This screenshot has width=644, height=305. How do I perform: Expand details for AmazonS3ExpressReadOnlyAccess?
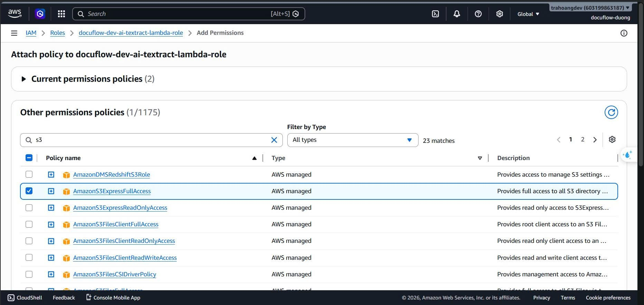click(51, 208)
